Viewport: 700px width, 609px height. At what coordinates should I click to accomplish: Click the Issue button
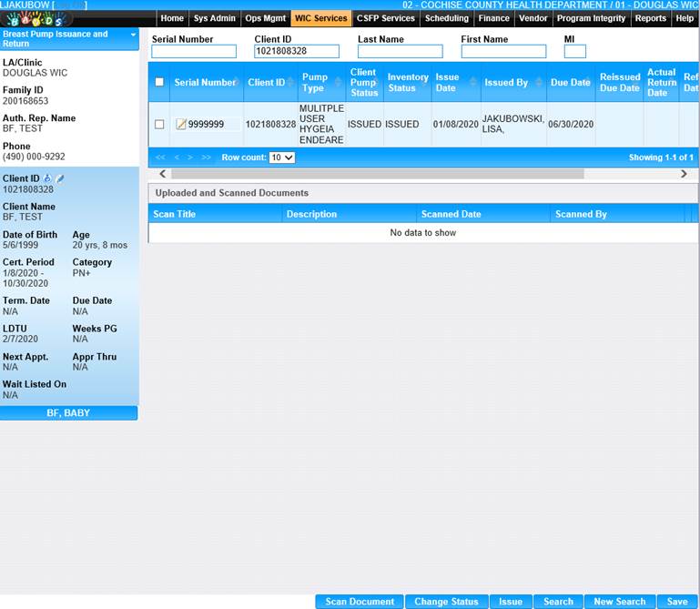click(511, 602)
